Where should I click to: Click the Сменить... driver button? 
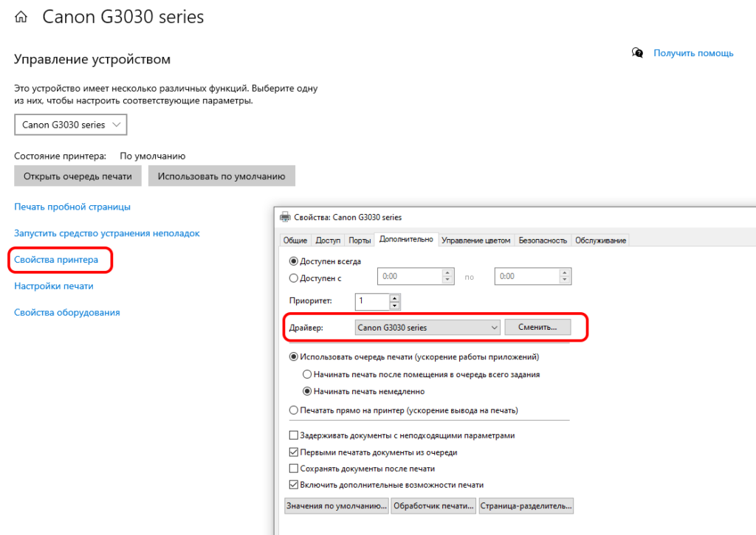pos(537,327)
